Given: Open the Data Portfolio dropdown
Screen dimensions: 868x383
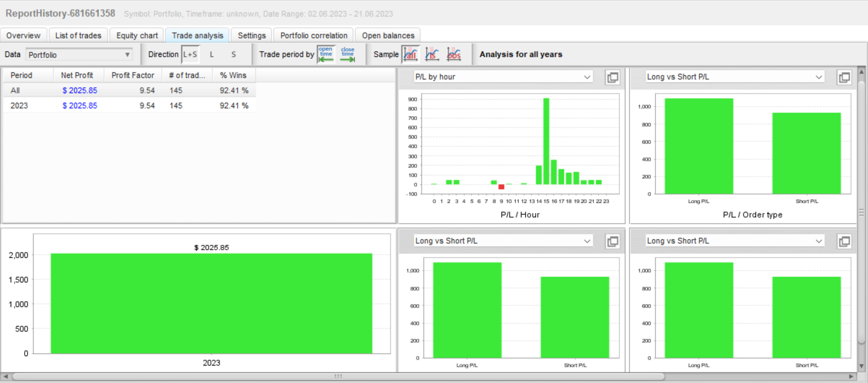Looking at the screenshot, I should pos(79,55).
